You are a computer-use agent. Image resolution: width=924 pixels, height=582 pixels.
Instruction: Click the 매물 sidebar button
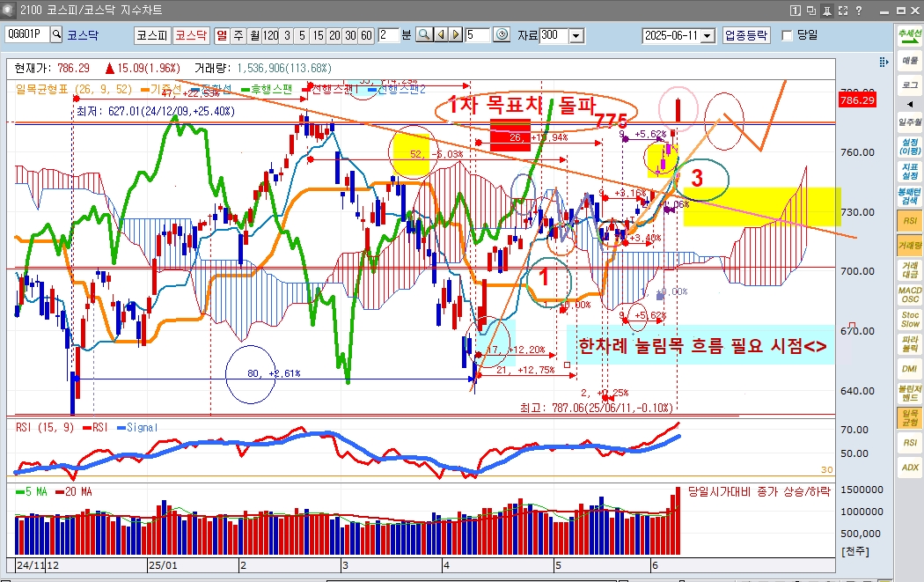coord(910,61)
